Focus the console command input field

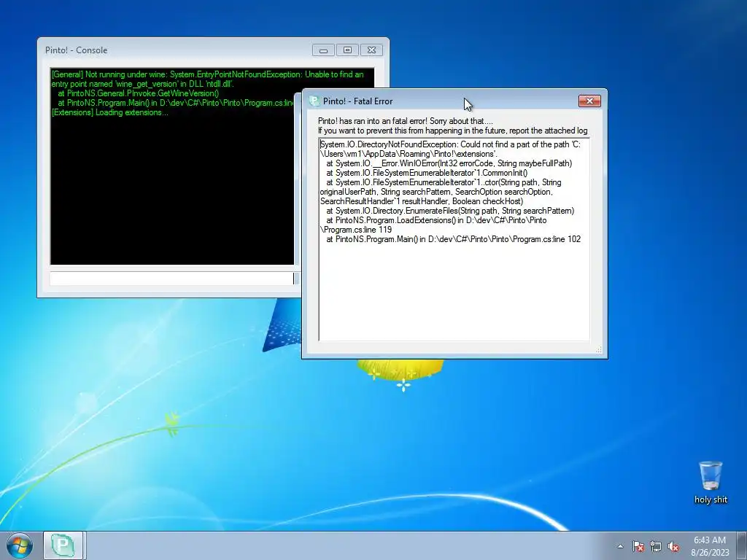pyautogui.click(x=172, y=279)
